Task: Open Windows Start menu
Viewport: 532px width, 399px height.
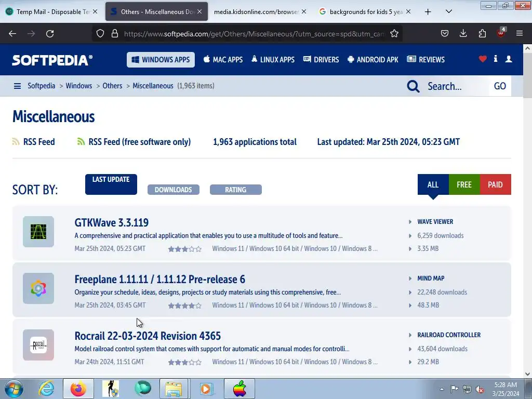Action: [14, 389]
